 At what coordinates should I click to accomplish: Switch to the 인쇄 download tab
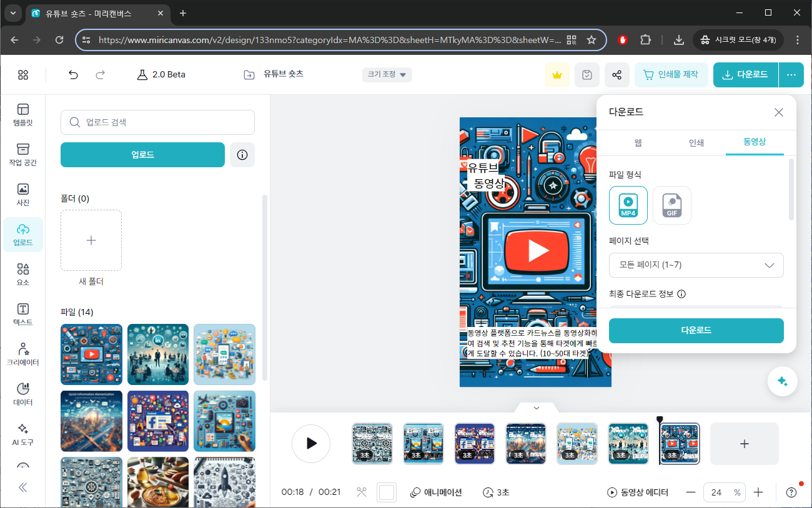pos(696,143)
